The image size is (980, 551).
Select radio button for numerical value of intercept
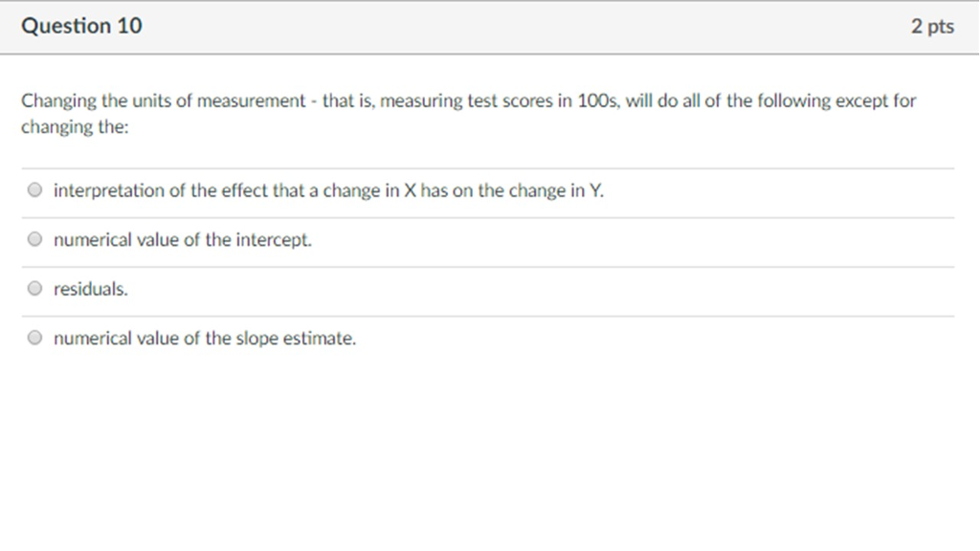coord(34,238)
